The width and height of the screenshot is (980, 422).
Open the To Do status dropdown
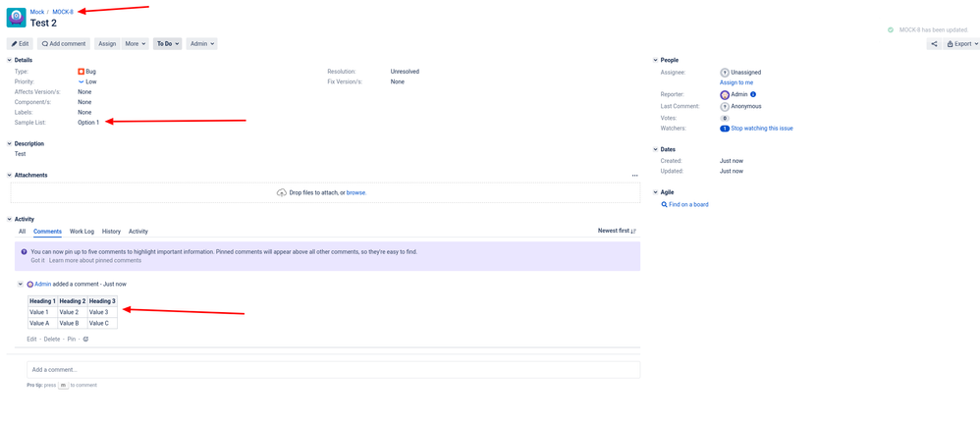coord(168,44)
